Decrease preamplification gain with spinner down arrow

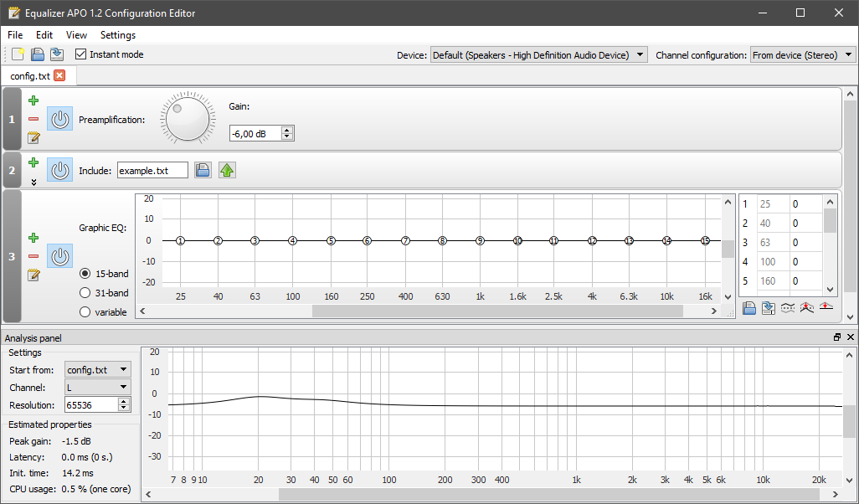pyautogui.click(x=288, y=136)
